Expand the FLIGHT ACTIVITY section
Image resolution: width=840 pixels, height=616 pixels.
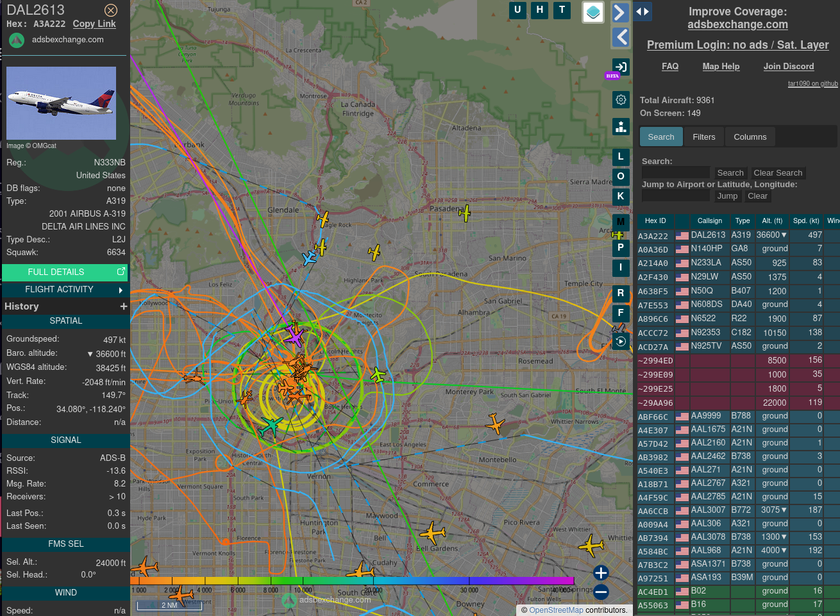pos(65,290)
